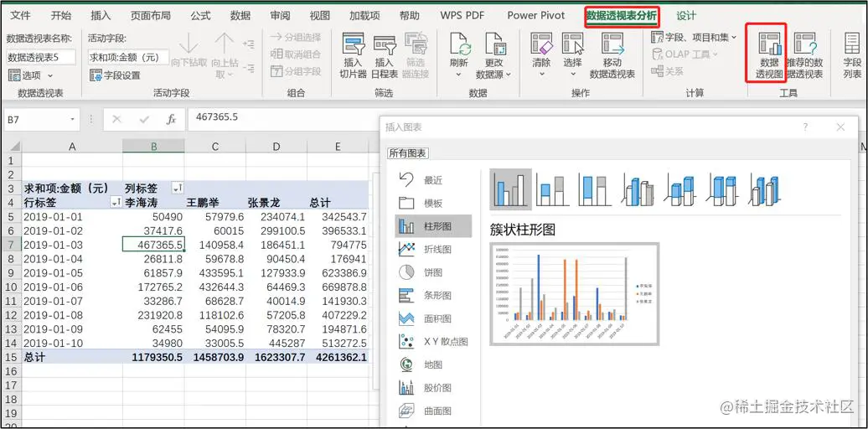Move the pivot table (移动数据透视表)

612,55
